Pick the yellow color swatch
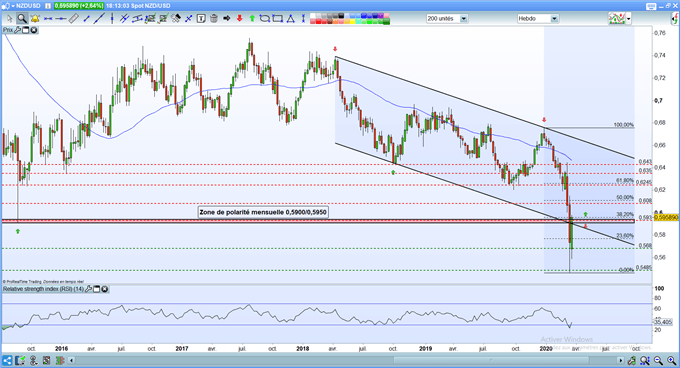 [x=352, y=21]
